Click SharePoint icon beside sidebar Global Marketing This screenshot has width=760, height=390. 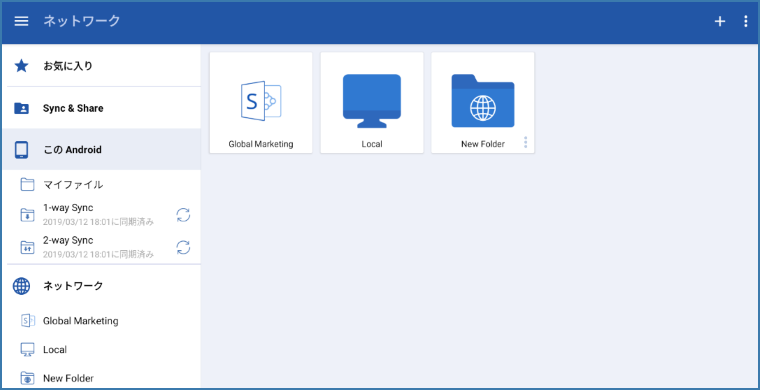(28, 320)
